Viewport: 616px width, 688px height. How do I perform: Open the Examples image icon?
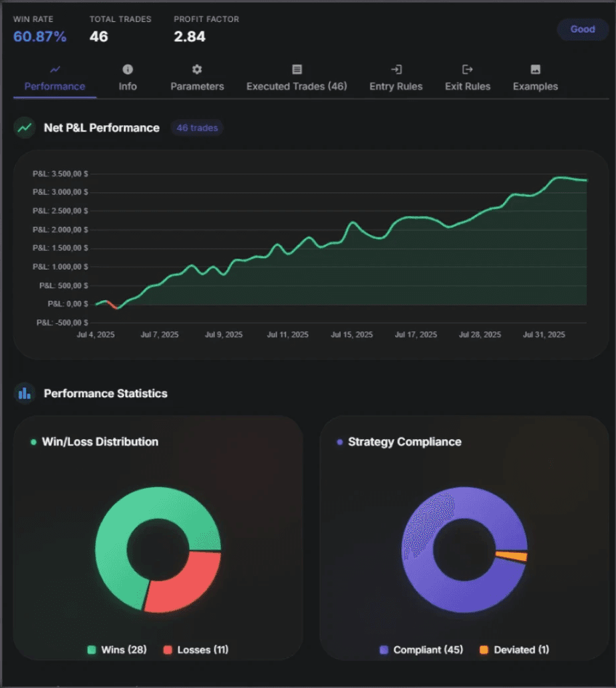click(535, 69)
